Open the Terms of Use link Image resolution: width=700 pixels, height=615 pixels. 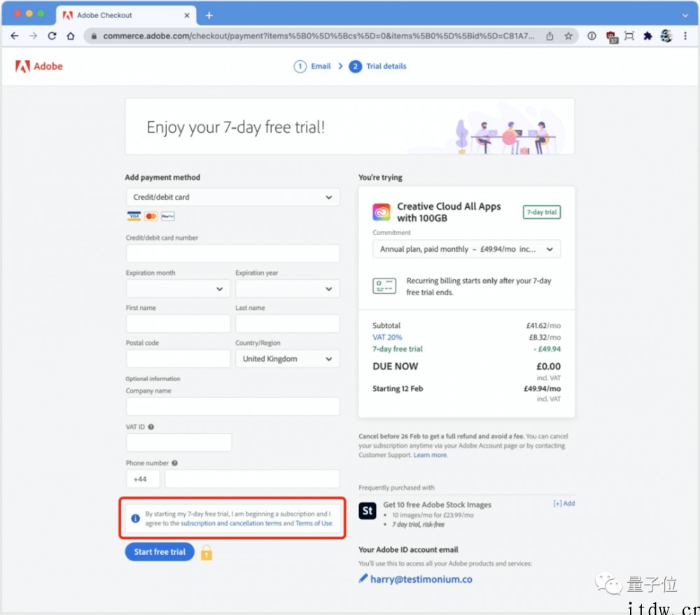click(x=314, y=523)
